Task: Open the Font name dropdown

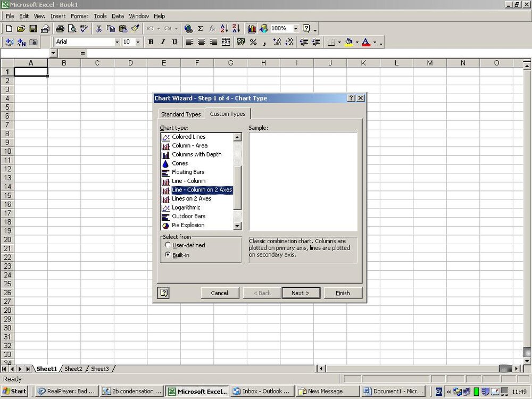Action: click(x=117, y=42)
